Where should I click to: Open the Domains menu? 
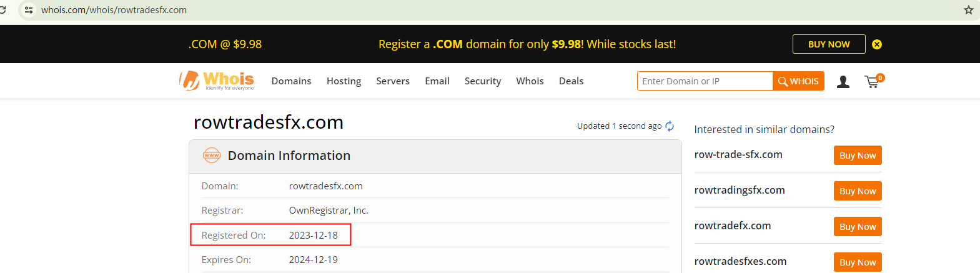click(291, 81)
